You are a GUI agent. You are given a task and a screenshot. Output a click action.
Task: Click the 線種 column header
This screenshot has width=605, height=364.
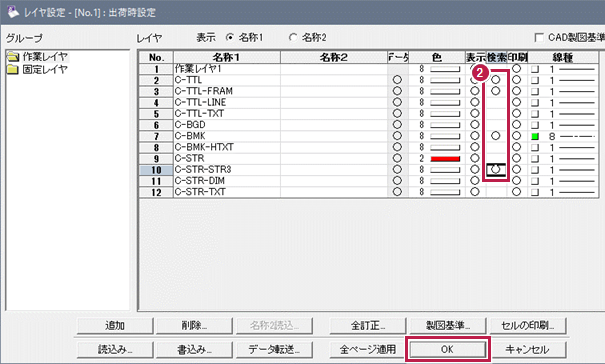563,58
